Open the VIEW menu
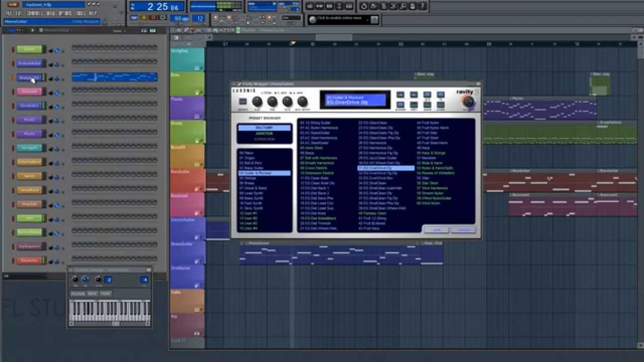 (51, 13)
